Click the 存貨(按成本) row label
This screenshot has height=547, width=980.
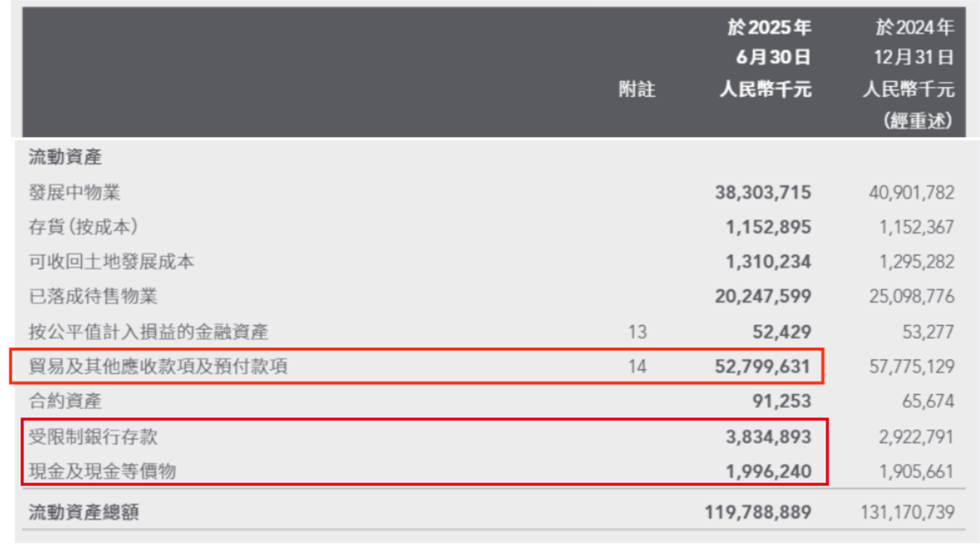pos(83,227)
